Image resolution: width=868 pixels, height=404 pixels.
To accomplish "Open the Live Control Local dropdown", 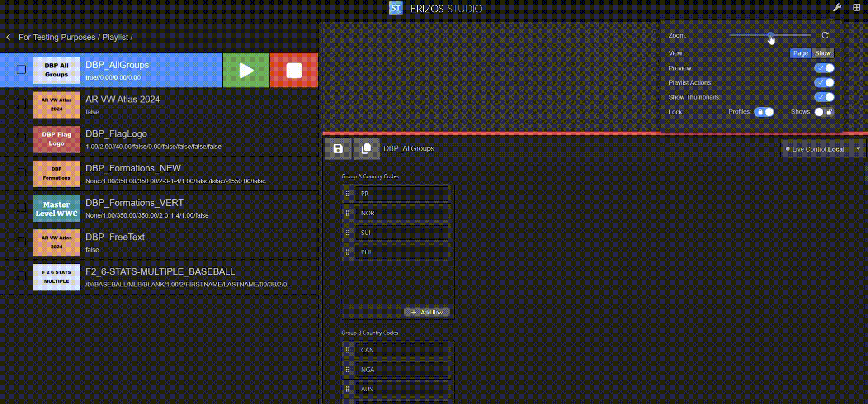I will pyautogui.click(x=858, y=149).
